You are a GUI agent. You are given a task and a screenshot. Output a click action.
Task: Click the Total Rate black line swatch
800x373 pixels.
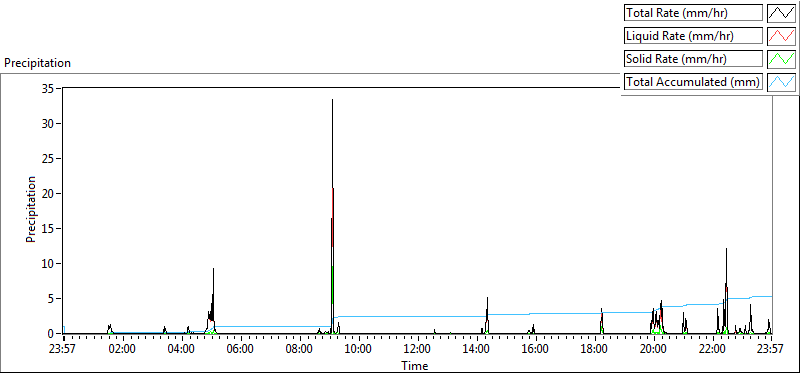click(781, 13)
